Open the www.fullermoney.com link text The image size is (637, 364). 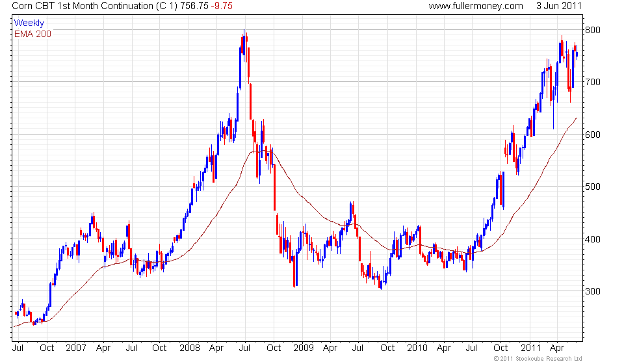[x=476, y=6]
